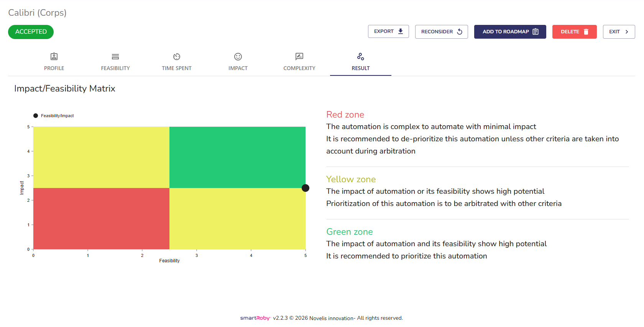Click the download arrow icon in Export
The height and width of the screenshot is (327, 644).
tap(401, 31)
